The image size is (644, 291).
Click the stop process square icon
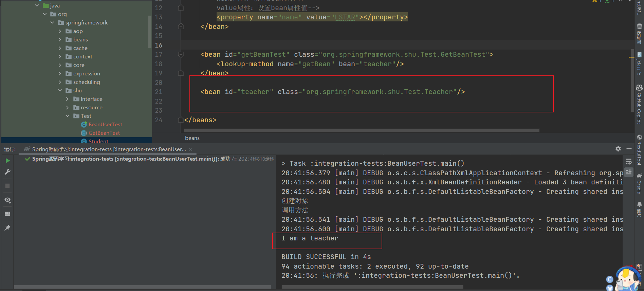(x=7, y=186)
